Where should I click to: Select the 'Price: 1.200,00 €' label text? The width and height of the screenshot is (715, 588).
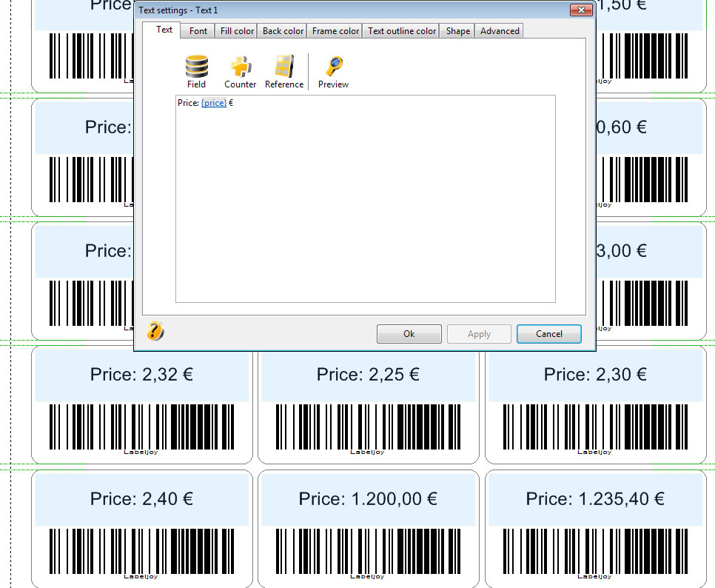(368, 498)
